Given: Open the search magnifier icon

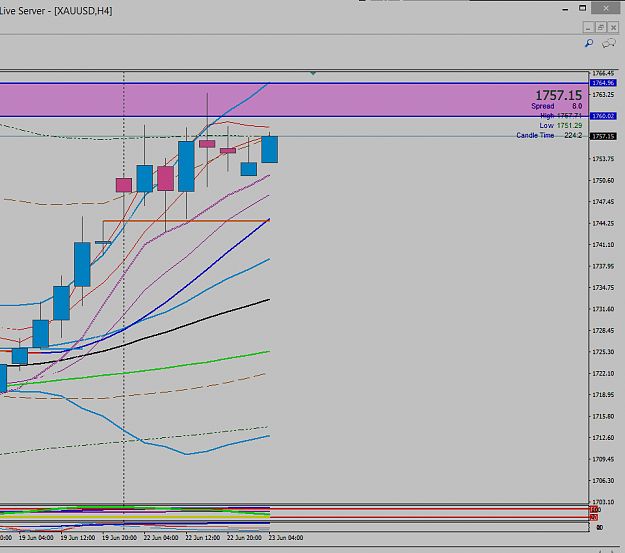Looking at the screenshot, I should tap(589, 43).
